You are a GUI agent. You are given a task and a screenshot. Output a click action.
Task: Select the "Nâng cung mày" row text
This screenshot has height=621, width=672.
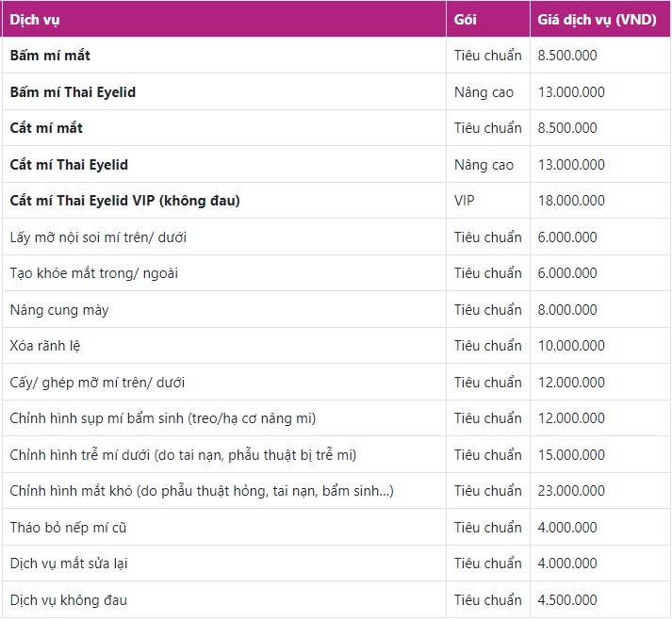pyautogui.click(x=59, y=310)
